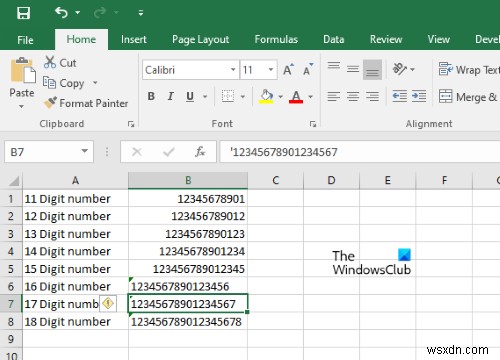500x360 pixels.
Task: Open underline style dropdown arrow
Action: click(x=205, y=97)
